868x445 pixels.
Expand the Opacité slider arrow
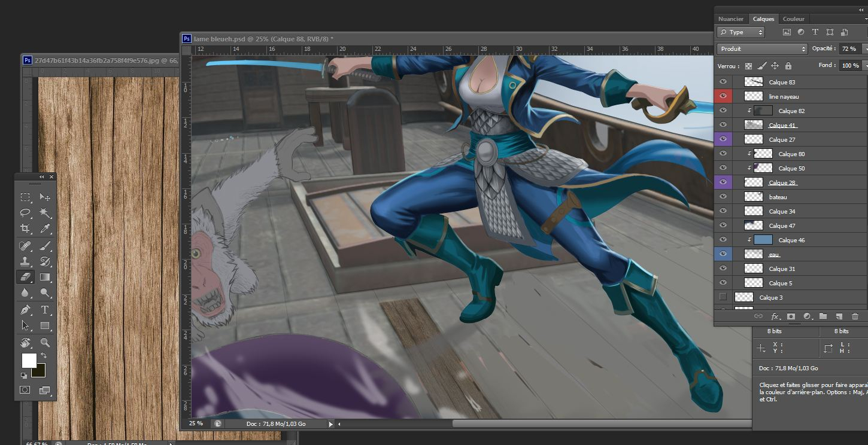point(864,48)
